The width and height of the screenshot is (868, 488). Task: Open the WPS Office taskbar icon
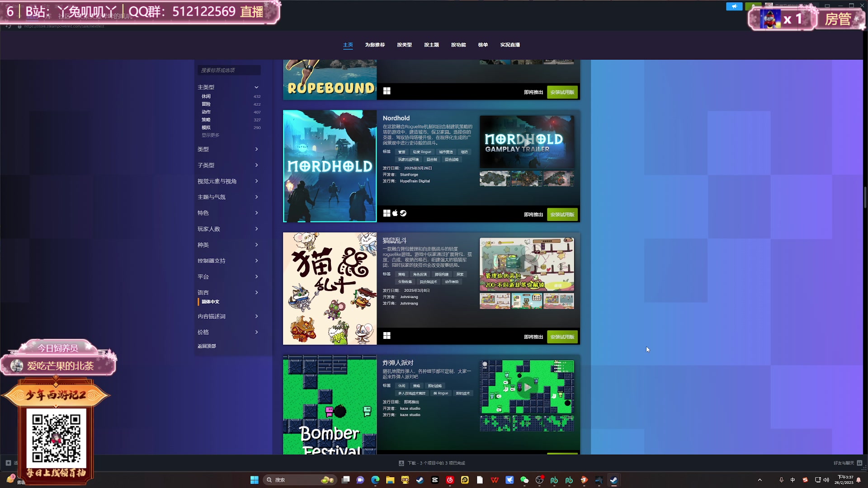pos(495,480)
